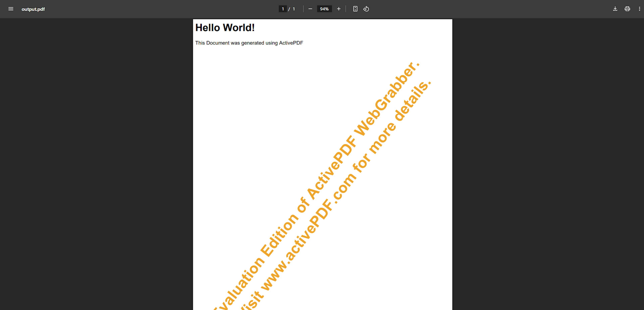Click the total page count after the slash
Viewport: 644px width, 310px height.
[294, 9]
